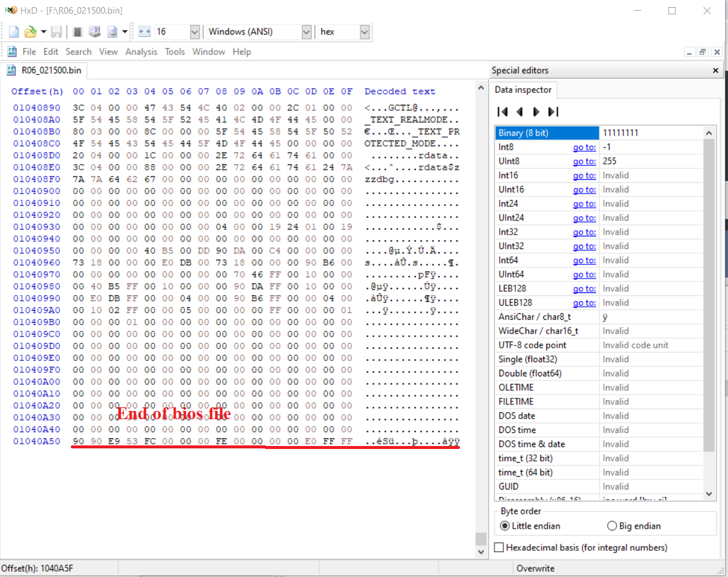Click the go to link for Int8
The height and width of the screenshot is (577, 728).
click(x=584, y=147)
